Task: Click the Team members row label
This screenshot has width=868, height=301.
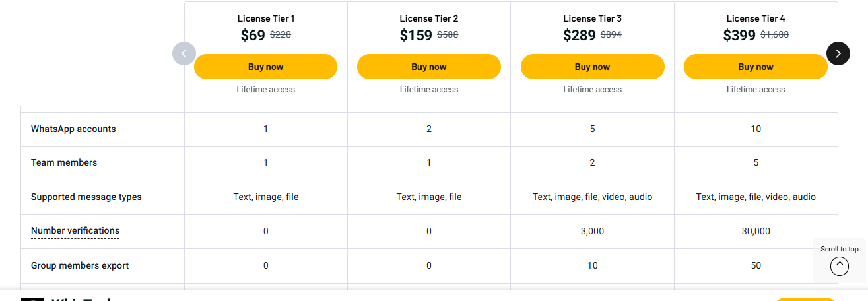Action: [64, 162]
